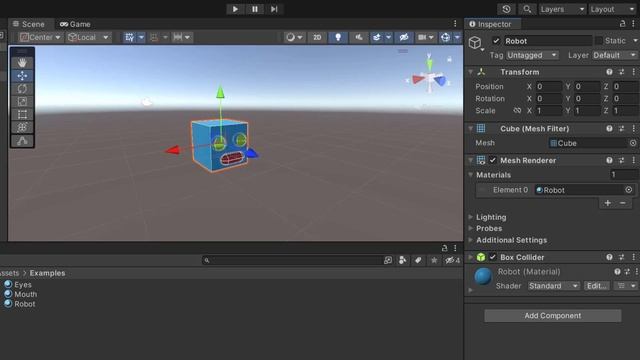Open the Shader Standard dropdown

[x=553, y=286]
